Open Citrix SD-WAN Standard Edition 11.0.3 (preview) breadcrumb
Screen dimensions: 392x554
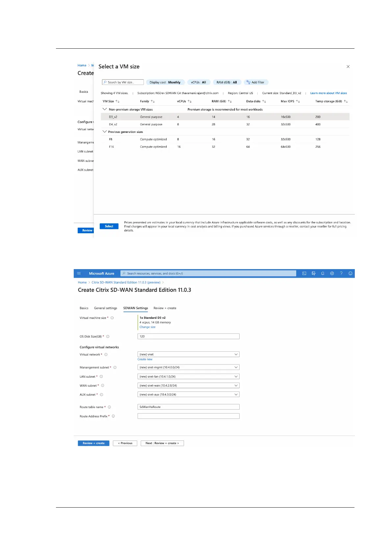pyautogui.click(x=126, y=282)
